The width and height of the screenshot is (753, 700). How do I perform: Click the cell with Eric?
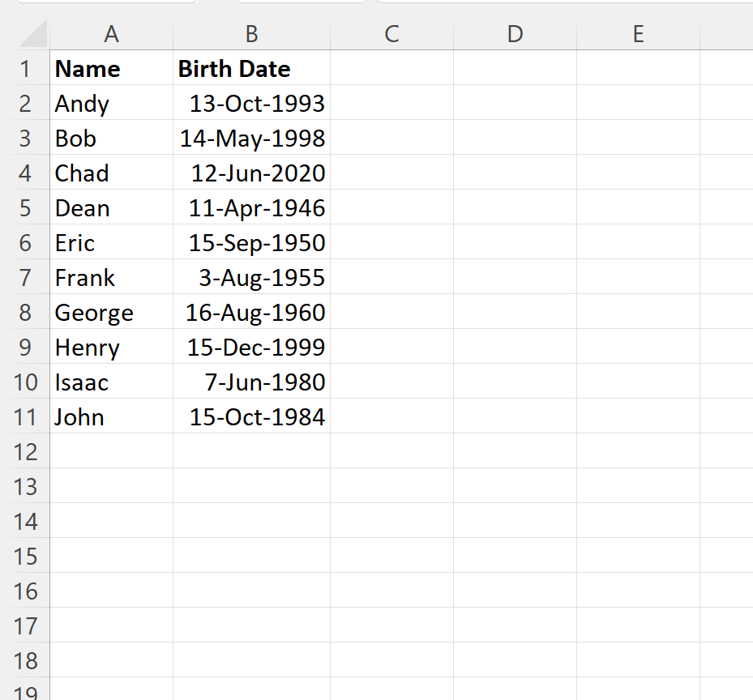(x=111, y=243)
